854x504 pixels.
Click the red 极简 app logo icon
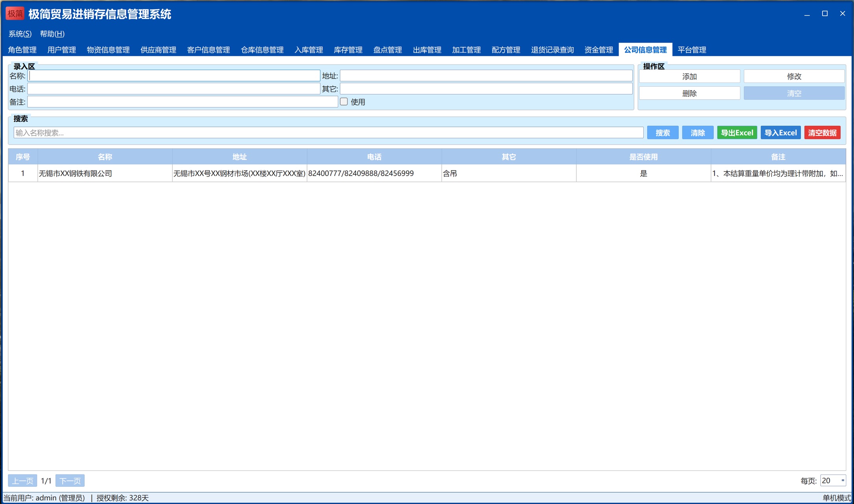(15, 14)
